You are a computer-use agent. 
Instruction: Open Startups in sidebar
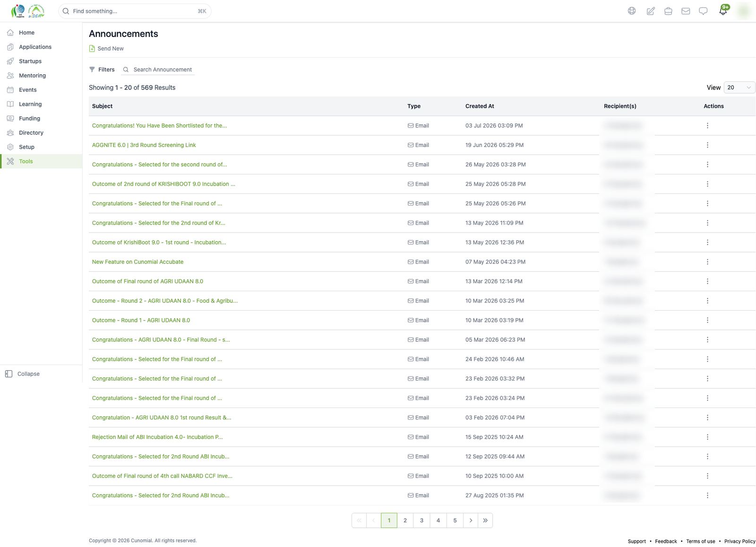pyautogui.click(x=41, y=61)
